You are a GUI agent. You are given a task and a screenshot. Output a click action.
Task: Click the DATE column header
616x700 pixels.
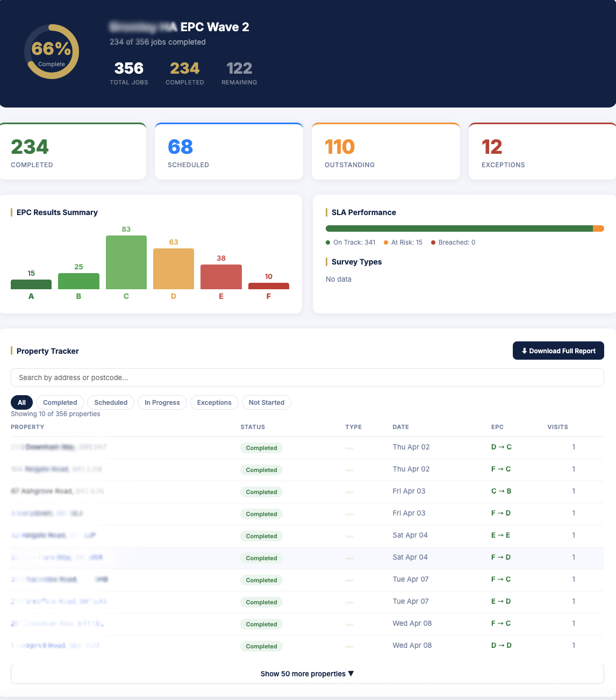click(400, 427)
